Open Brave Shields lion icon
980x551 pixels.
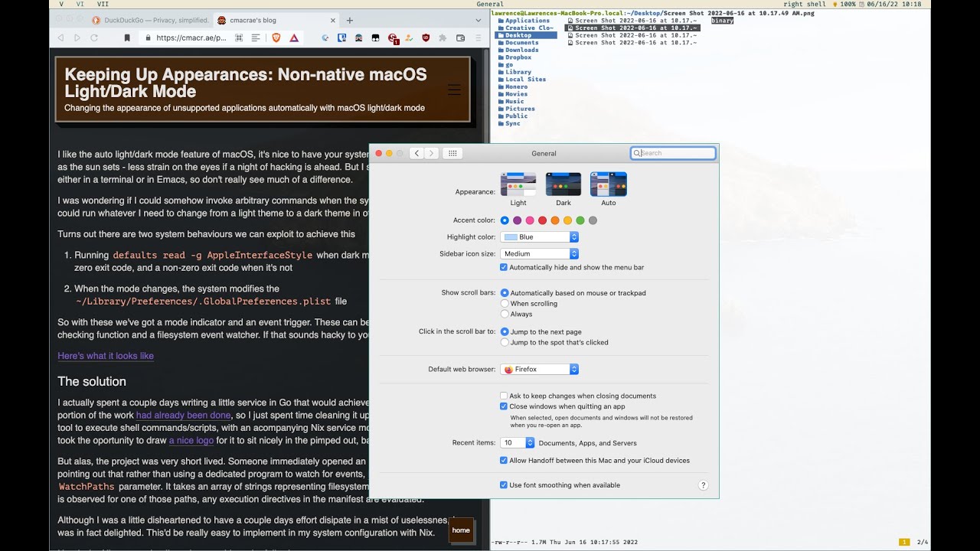tap(276, 37)
